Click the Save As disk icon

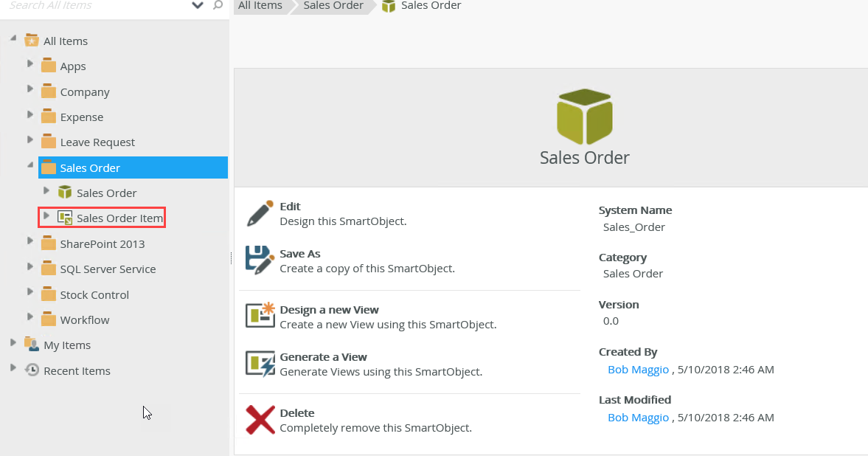260,260
